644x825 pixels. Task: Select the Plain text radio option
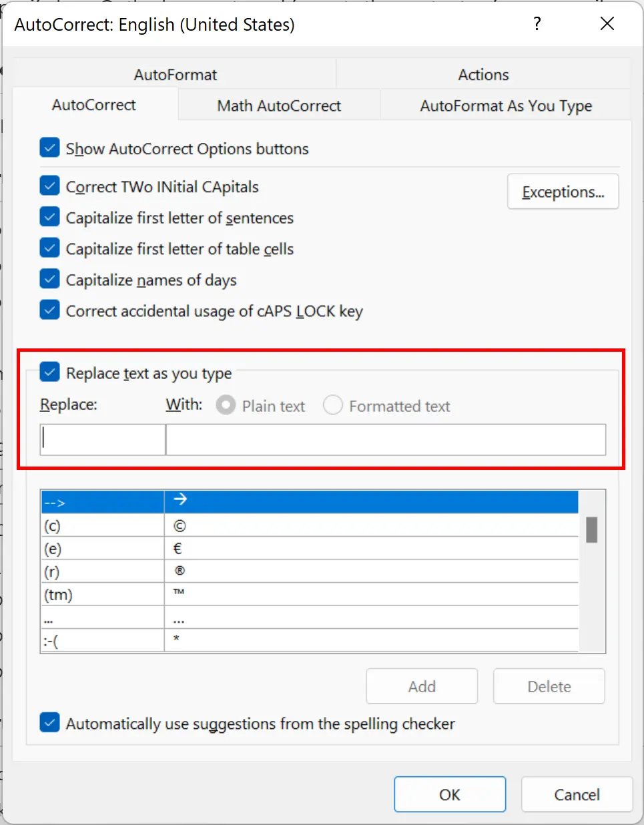(226, 405)
